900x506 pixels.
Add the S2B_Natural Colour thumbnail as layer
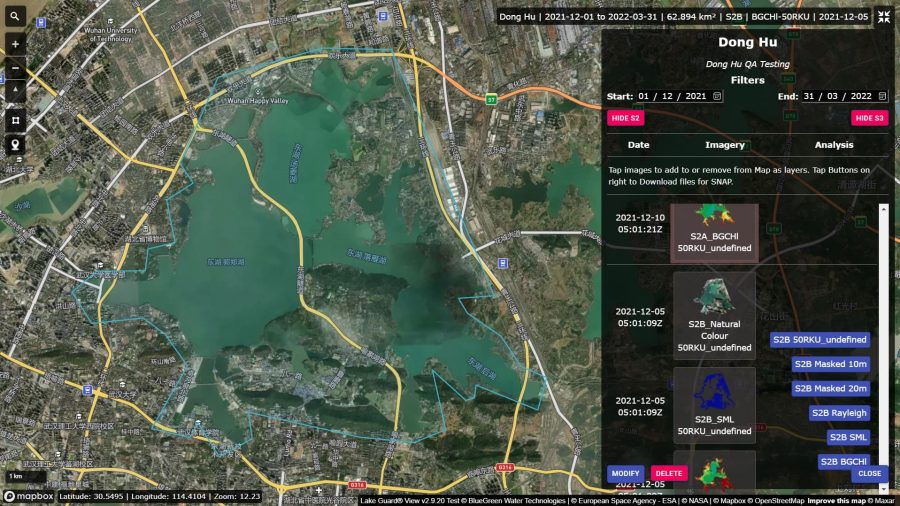[x=714, y=316]
